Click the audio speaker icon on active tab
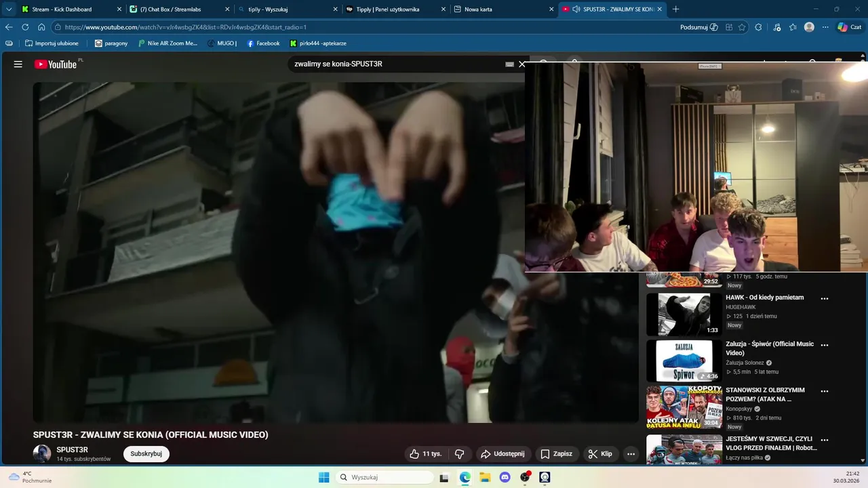 click(576, 9)
